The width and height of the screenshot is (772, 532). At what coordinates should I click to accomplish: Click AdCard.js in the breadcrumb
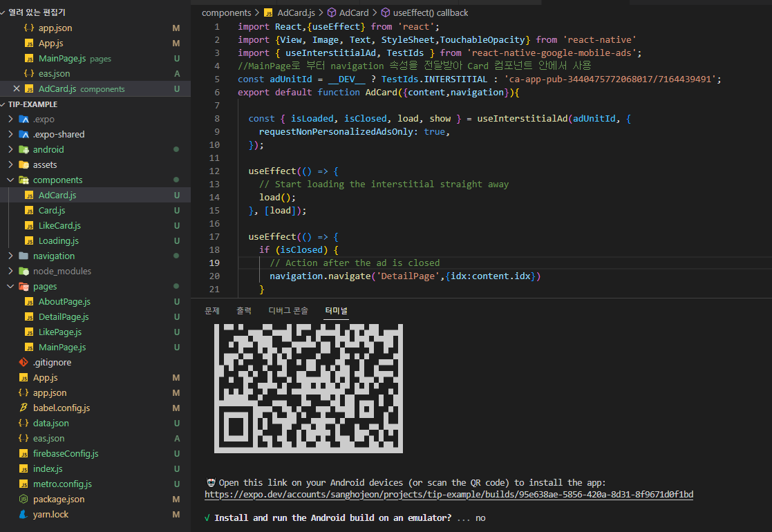(296, 13)
